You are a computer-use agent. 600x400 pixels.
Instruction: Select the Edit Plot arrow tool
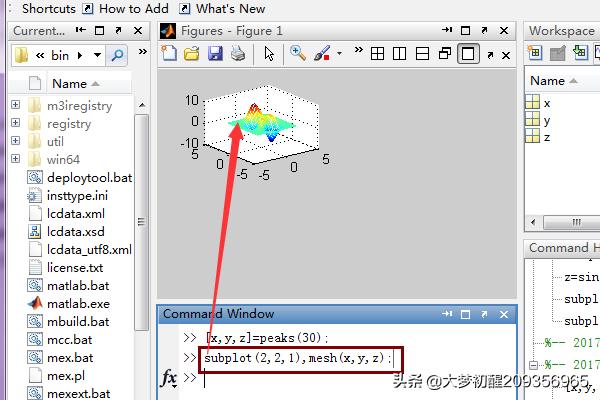[269, 54]
